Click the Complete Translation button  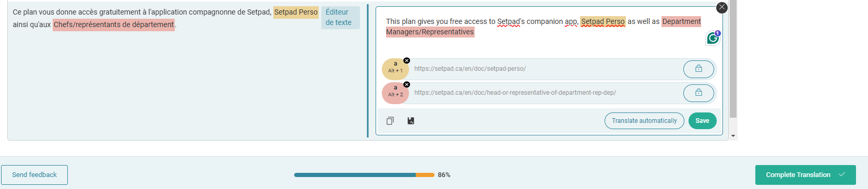805,175
